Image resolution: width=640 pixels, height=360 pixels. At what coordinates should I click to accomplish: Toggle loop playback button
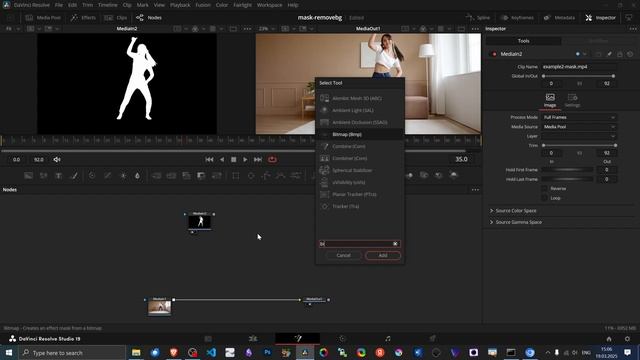[x=272, y=160]
